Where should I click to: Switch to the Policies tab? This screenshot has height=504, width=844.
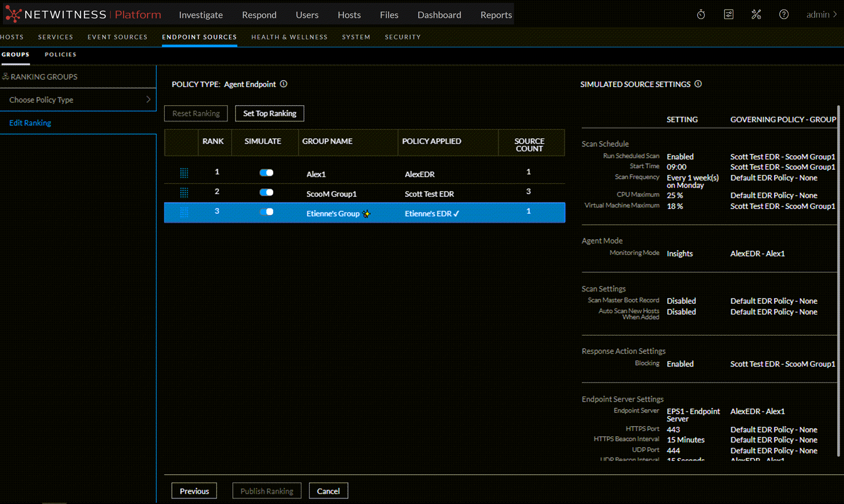[61, 55]
